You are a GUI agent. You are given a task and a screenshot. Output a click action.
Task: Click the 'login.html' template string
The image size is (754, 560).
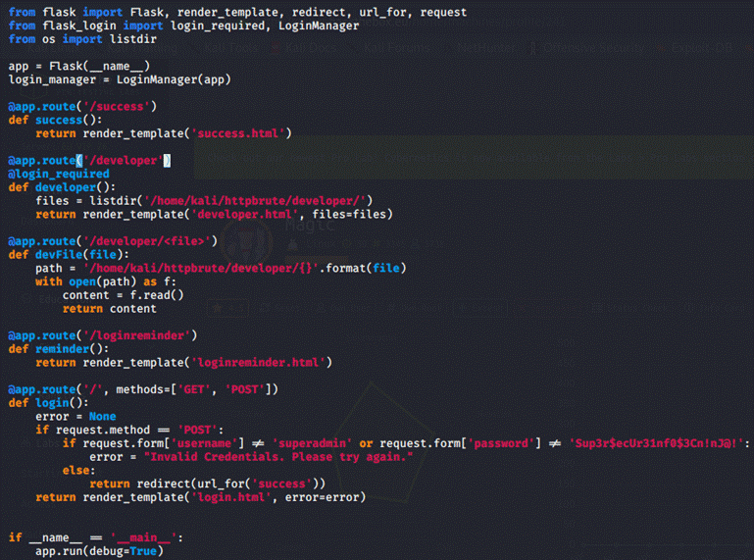click(240, 497)
